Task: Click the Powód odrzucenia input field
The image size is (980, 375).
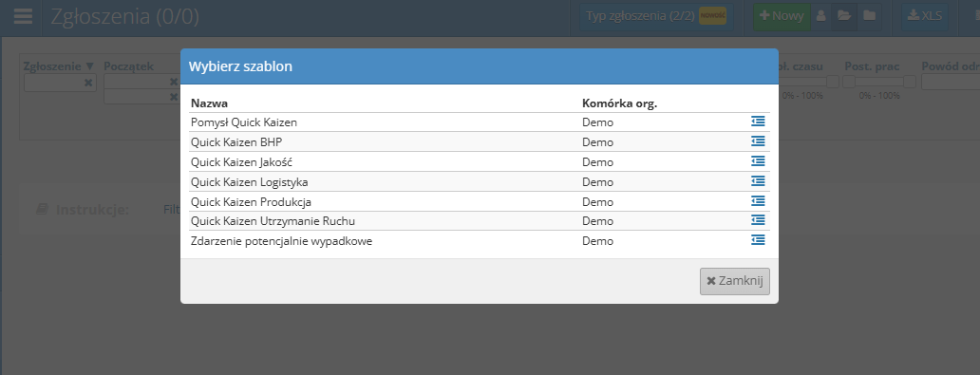Action: (950, 82)
